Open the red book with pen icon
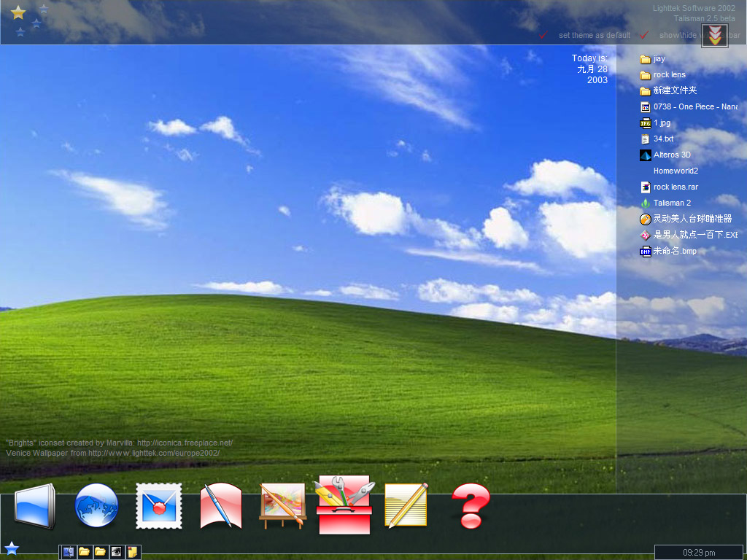Viewport: 747px width, 560px height. [x=220, y=505]
